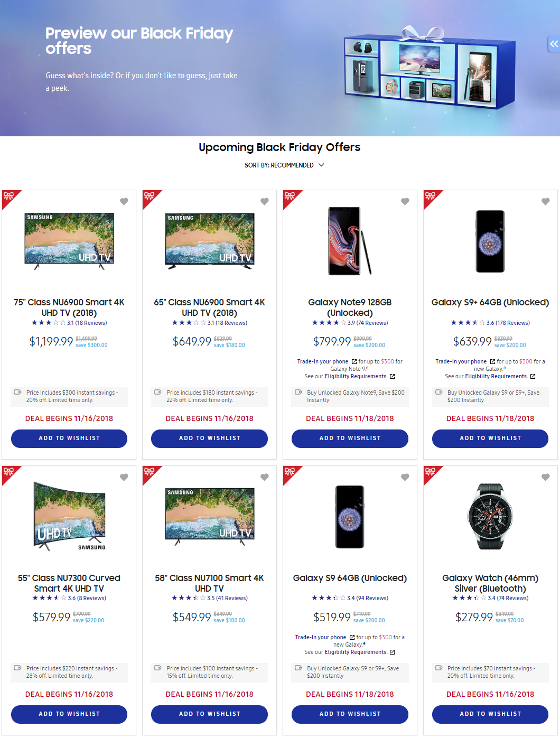Click external-link icon beside Galaxy S9+ Eligibility Requirements
Image resolution: width=560 pixels, height=738 pixels.
click(533, 377)
